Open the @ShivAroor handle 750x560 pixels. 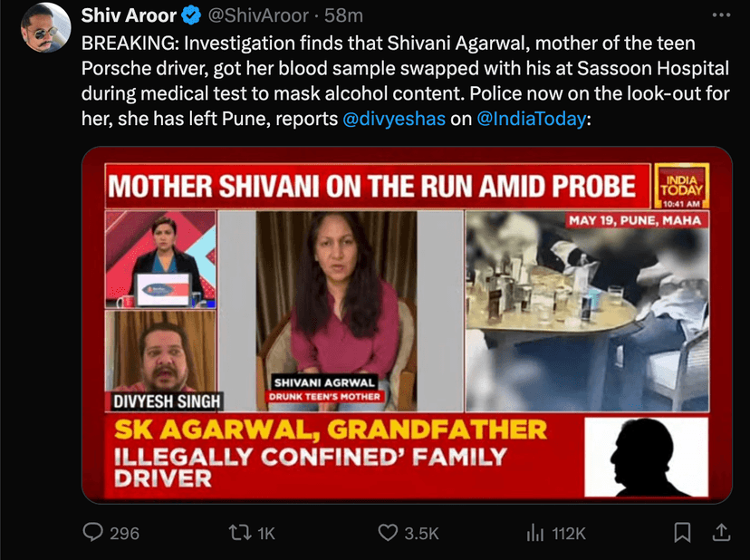pos(258,15)
